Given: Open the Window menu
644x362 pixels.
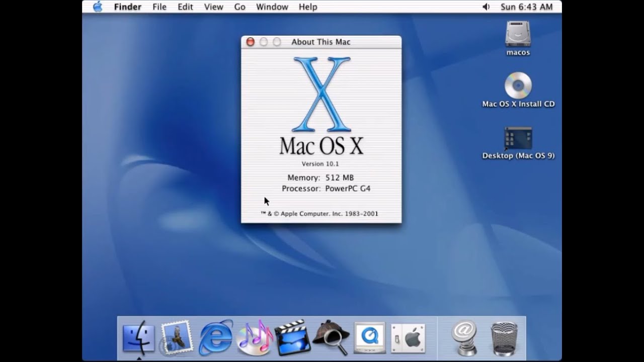Looking at the screenshot, I should click(x=272, y=7).
